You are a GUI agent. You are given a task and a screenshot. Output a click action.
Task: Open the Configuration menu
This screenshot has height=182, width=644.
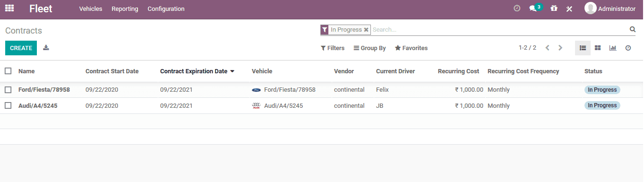166,9
